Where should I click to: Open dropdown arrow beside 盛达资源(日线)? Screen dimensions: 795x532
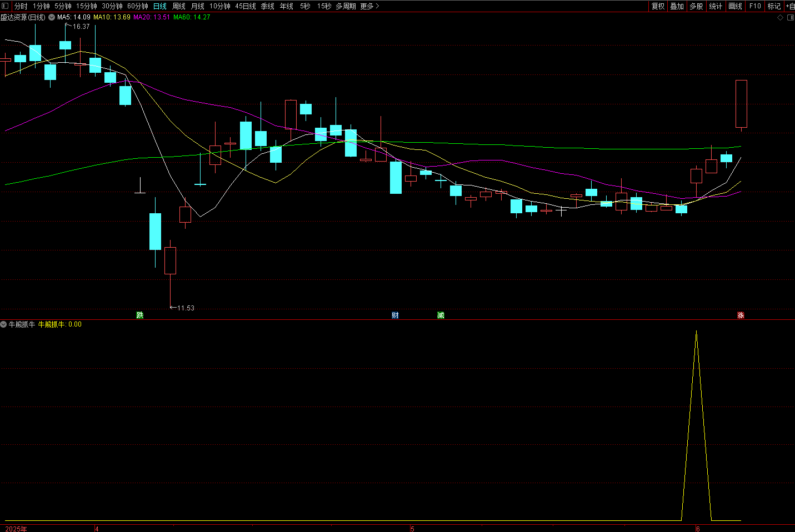[x=52, y=17]
